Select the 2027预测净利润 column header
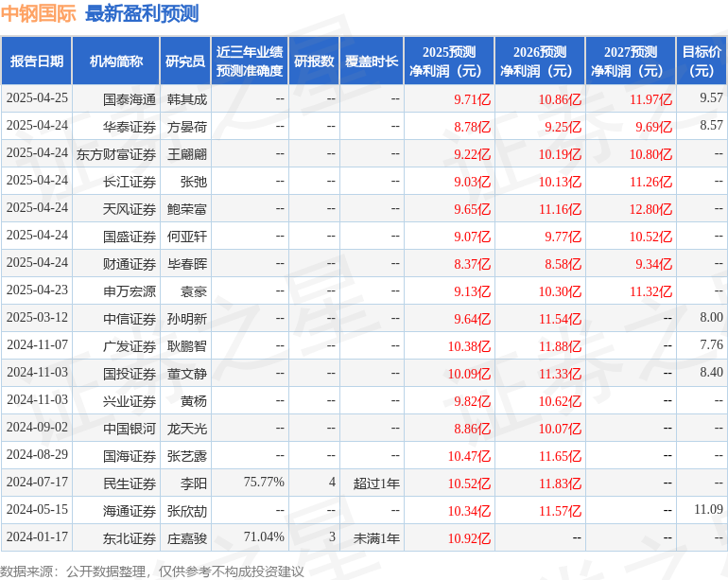728x580 pixels. coord(631,61)
